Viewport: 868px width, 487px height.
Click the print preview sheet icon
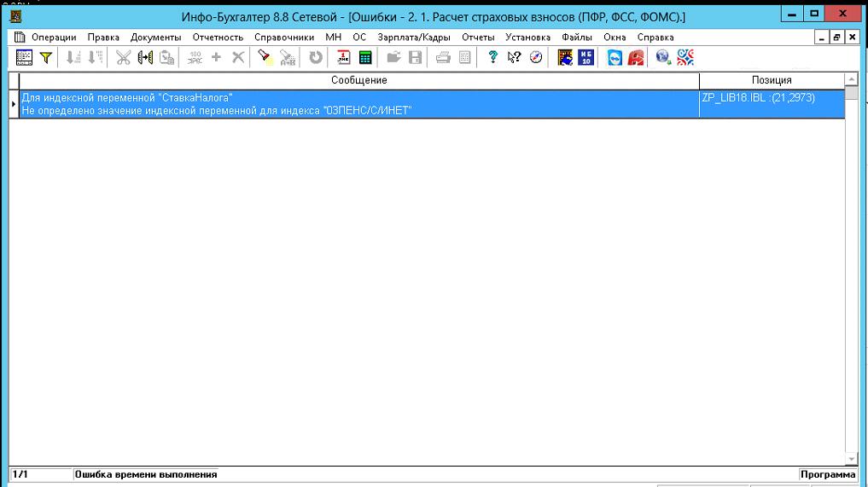[465, 57]
